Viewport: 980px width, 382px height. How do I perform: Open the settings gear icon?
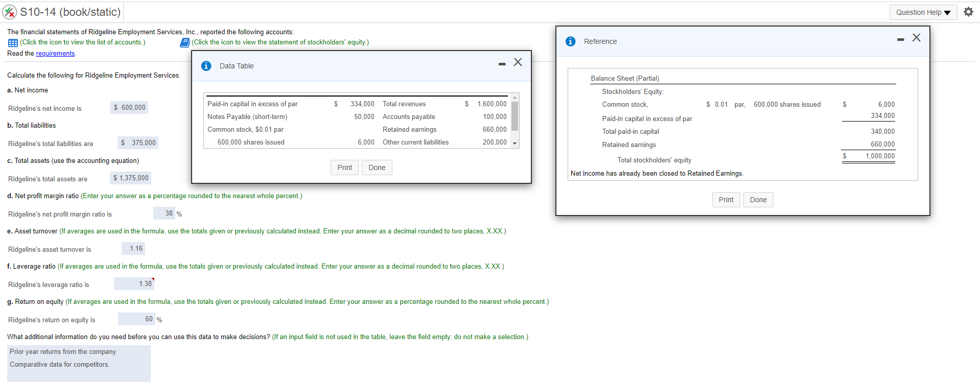(x=968, y=12)
